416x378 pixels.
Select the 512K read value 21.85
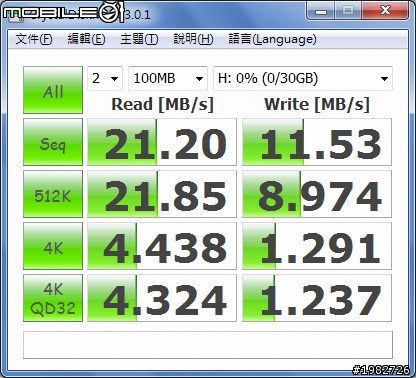coord(162,194)
